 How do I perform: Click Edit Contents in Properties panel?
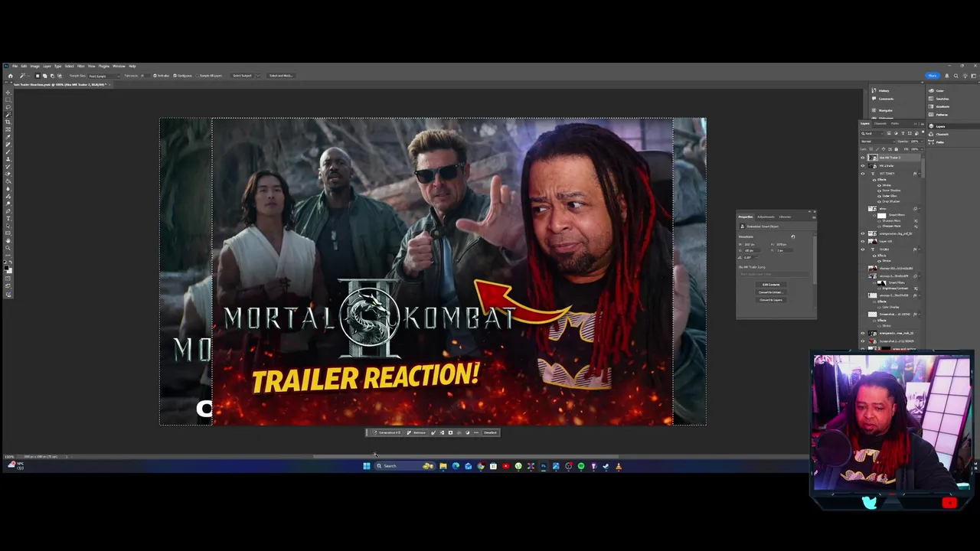coord(771,285)
